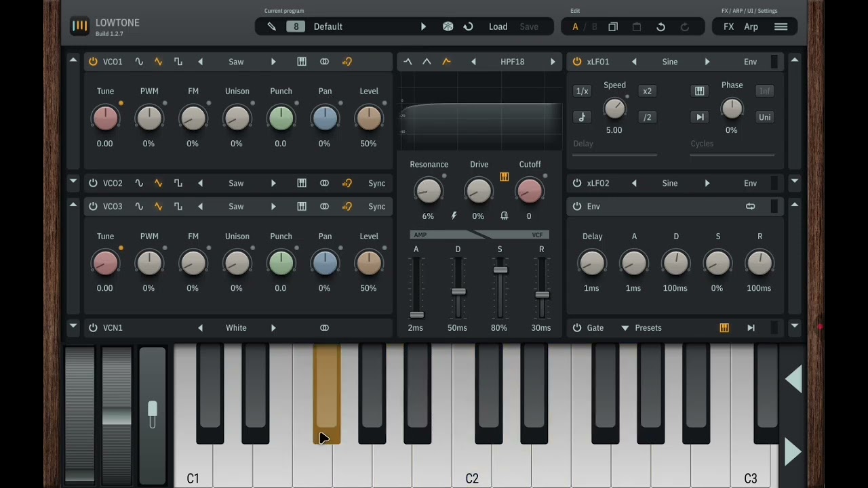Collapse the VCO3 panel arrow
Image resolution: width=868 pixels, height=488 pixels.
click(73, 205)
